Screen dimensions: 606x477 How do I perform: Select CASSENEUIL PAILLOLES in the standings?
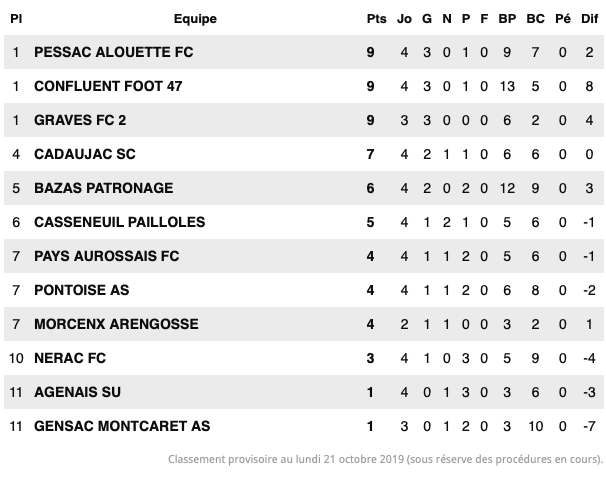click(119, 222)
